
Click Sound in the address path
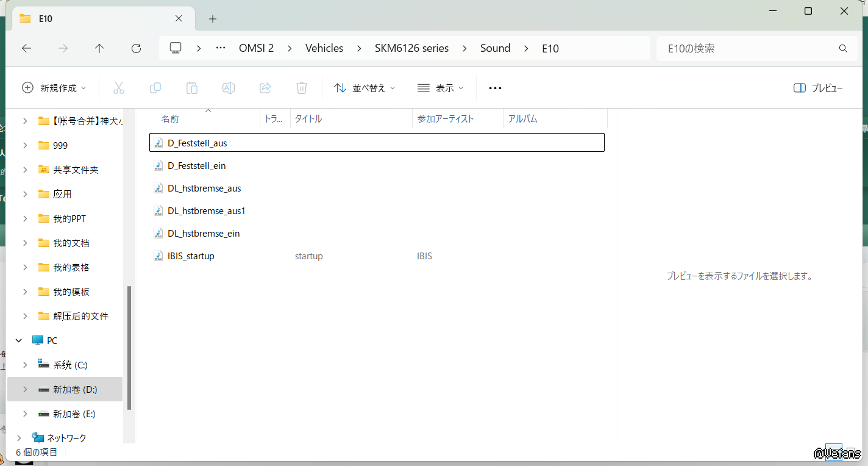point(495,48)
